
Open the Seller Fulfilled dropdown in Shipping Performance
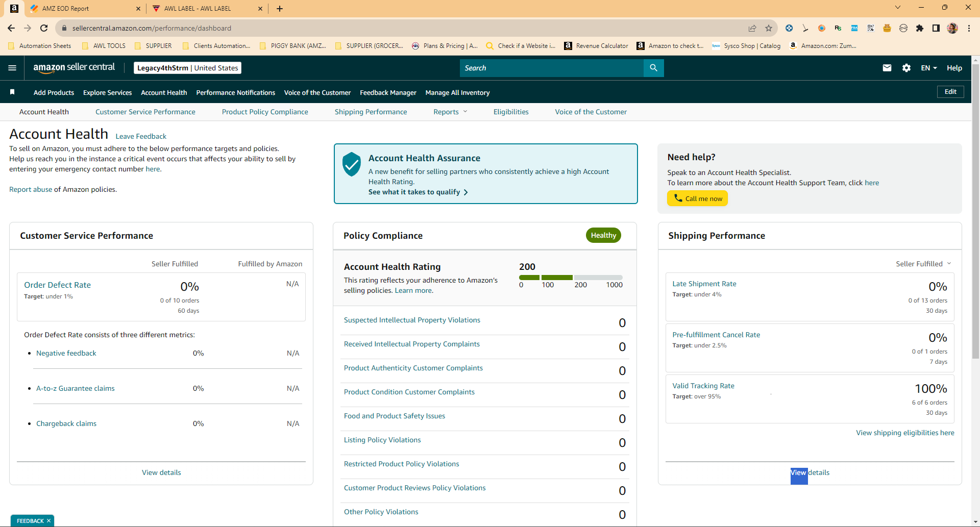tap(923, 264)
